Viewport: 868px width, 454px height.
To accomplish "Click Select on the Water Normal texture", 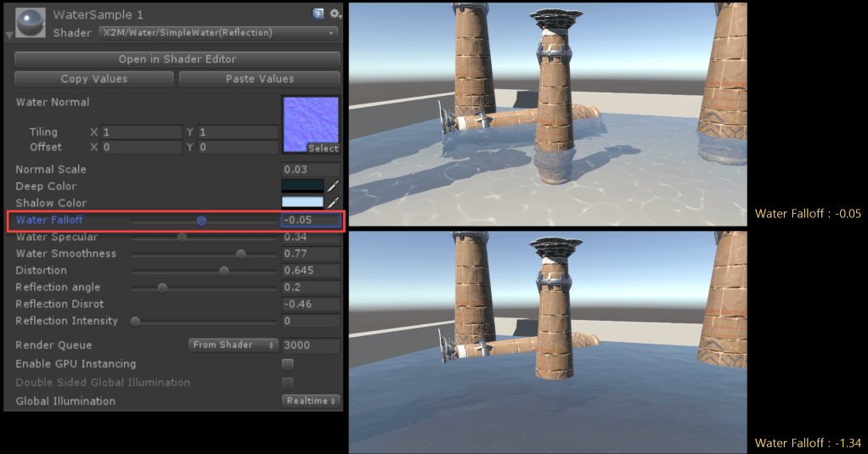I will pos(323,149).
